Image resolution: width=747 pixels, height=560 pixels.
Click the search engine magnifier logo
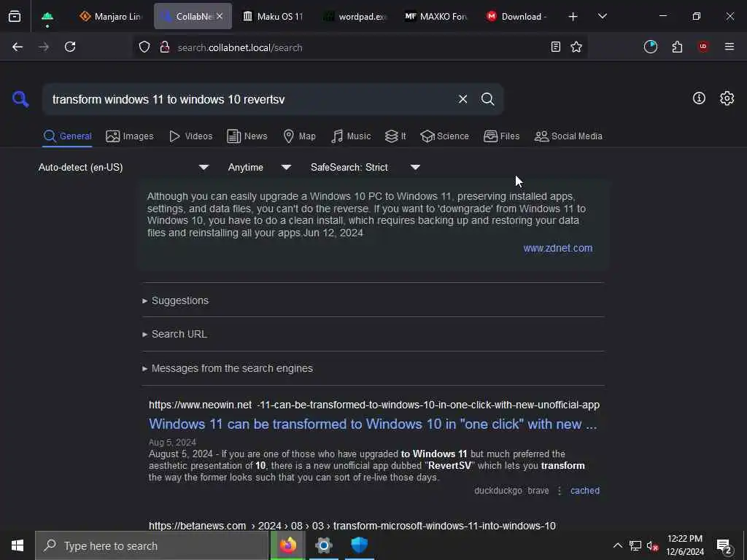coord(20,99)
